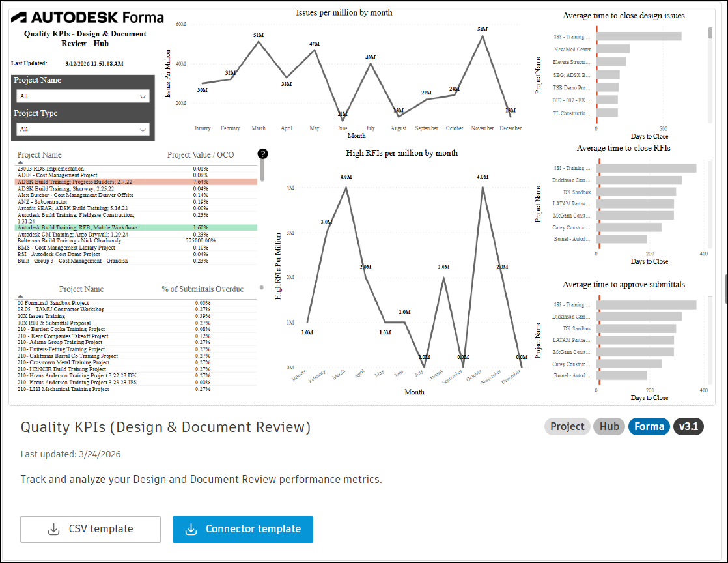The width and height of the screenshot is (728, 563).
Task: Select row 08.05 - TAMU Contractor Workshop
Action: 136,309
